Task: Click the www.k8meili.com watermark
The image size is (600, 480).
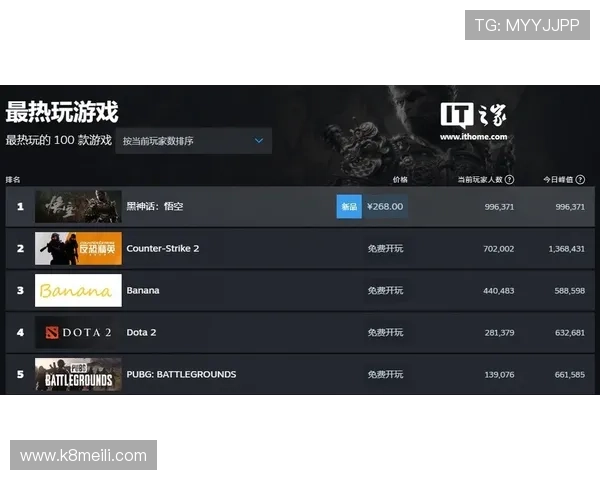Action: tap(84, 456)
